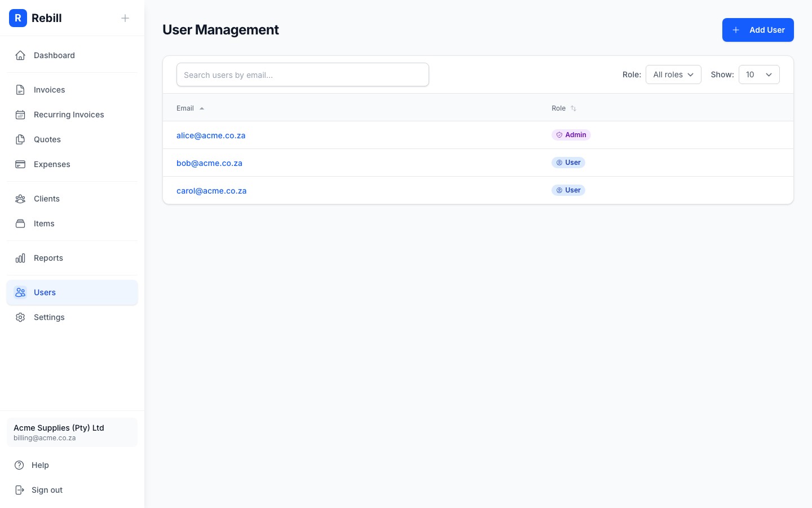Open Settings via the gear icon
This screenshot has height=508, width=812.
coord(20,317)
